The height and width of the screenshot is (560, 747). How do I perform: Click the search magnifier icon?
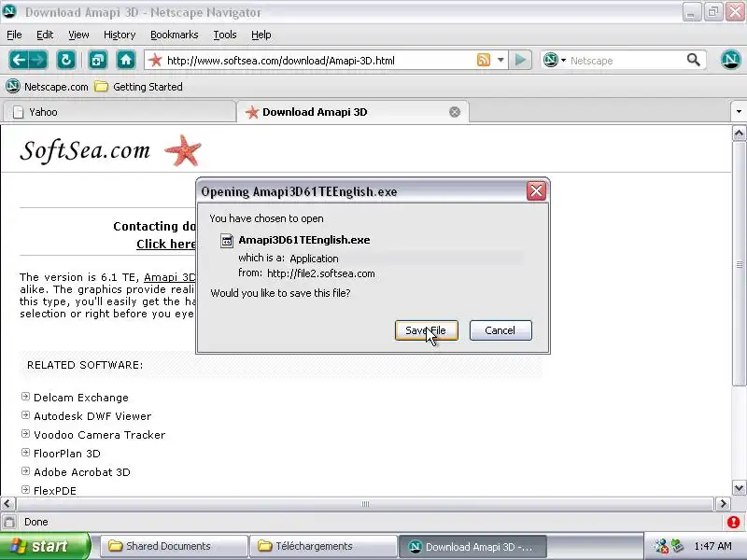694,60
